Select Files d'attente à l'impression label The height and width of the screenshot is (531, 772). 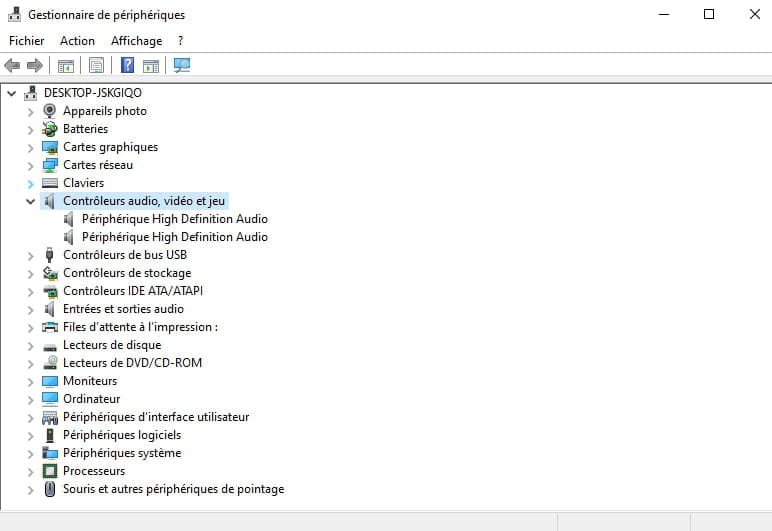[140, 327]
